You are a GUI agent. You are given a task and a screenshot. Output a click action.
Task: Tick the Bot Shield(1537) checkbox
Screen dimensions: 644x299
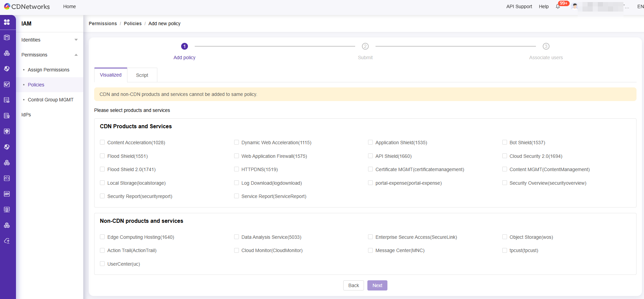[505, 143]
